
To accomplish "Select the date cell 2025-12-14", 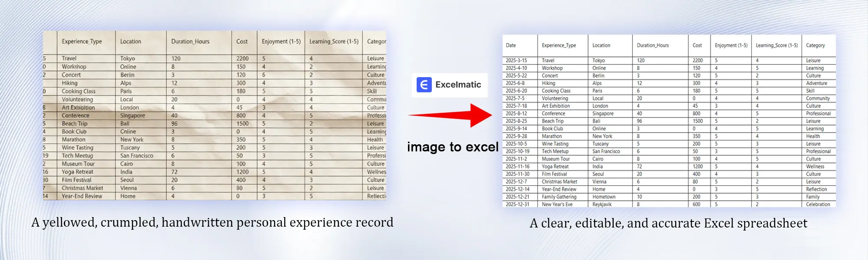I will [x=517, y=189].
